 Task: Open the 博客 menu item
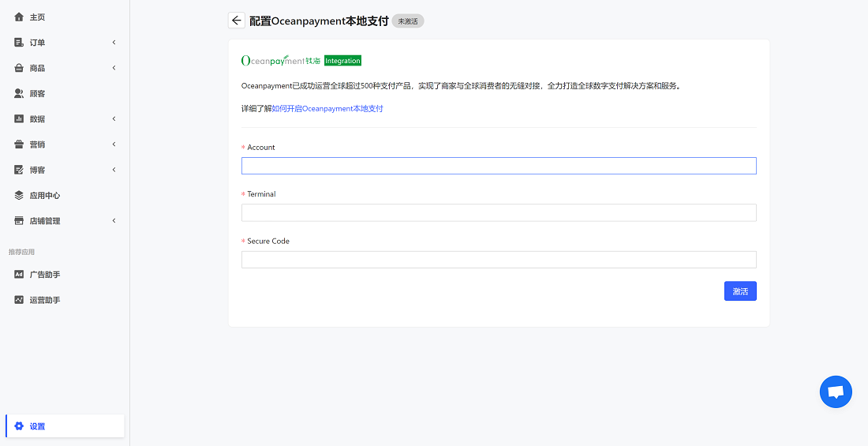pos(37,170)
